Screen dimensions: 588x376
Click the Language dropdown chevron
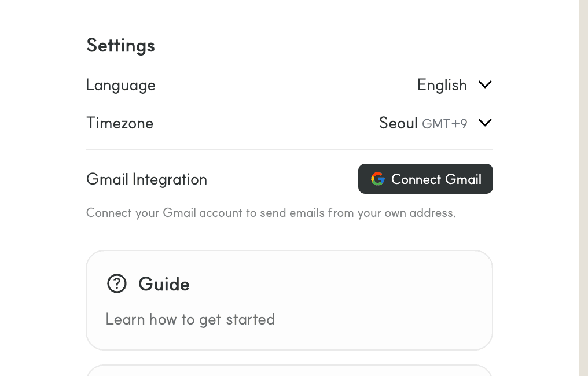(x=485, y=84)
